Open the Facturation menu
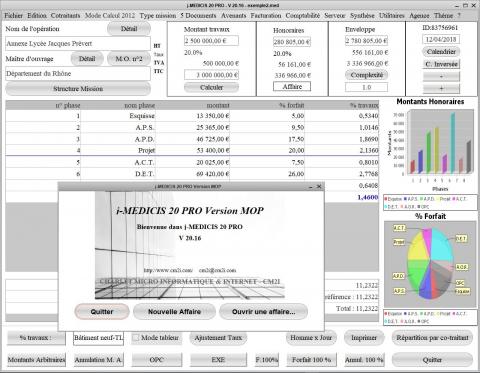 pos(266,16)
